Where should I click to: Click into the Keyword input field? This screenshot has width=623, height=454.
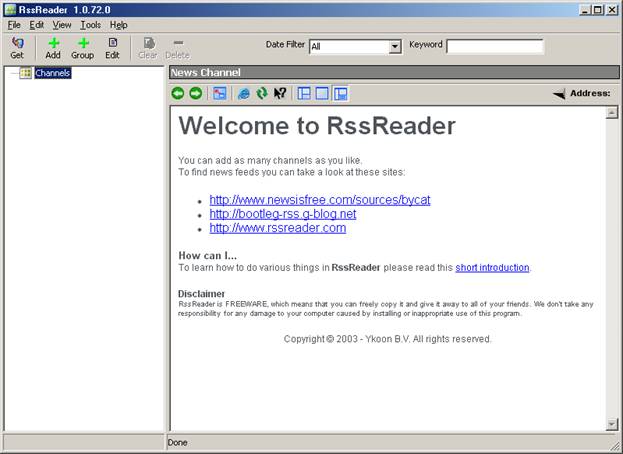[494, 46]
